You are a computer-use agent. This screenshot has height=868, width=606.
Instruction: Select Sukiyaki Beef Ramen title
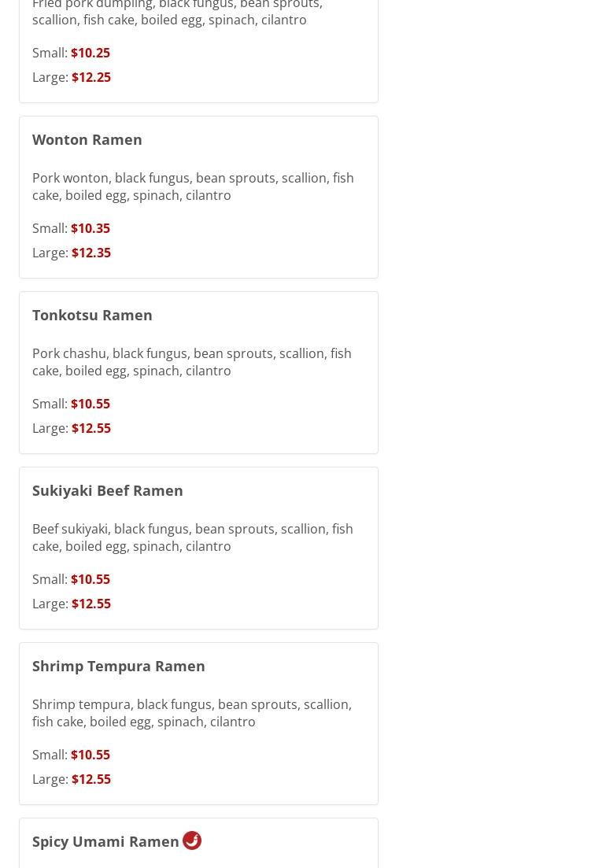click(x=108, y=490)
